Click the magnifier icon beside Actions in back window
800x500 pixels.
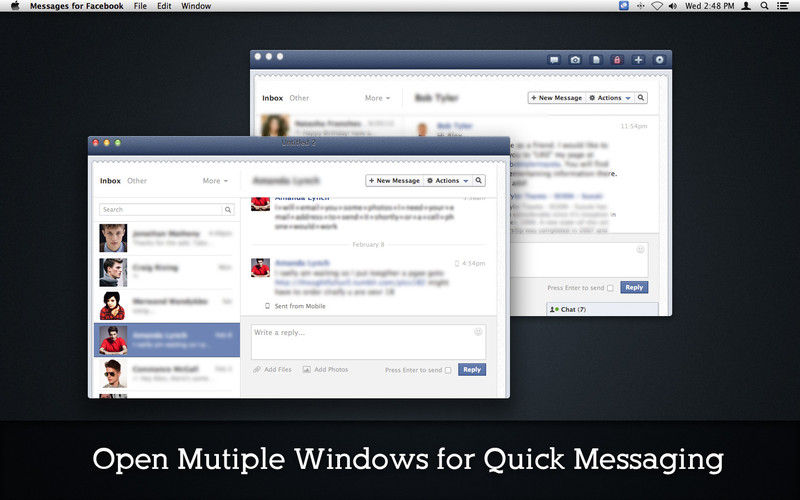(x=641, y=97)
